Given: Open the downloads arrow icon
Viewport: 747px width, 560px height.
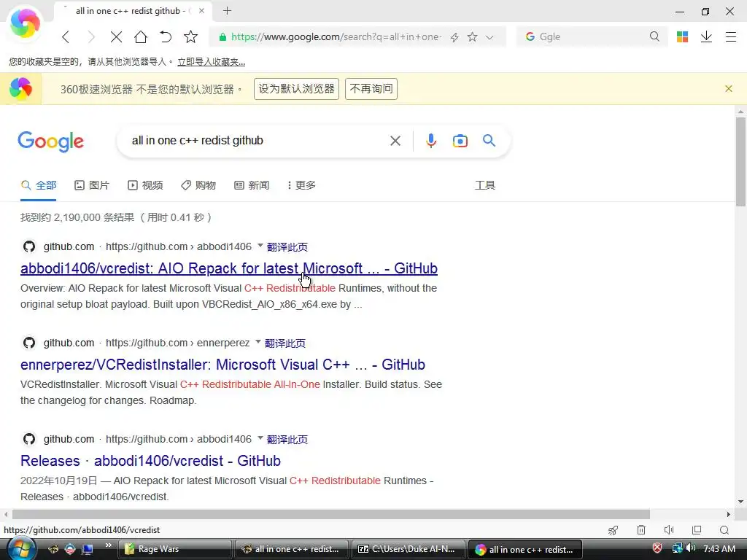Looking at the screenshot, I should [x=706, y=36].
